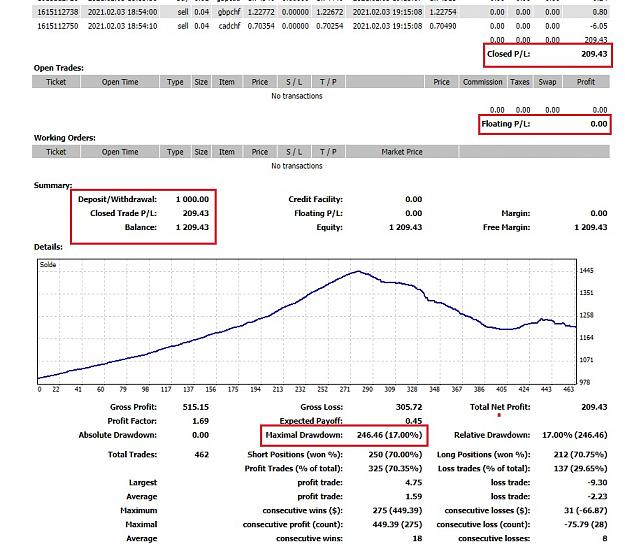Click the Working Orders: heading

65,138
